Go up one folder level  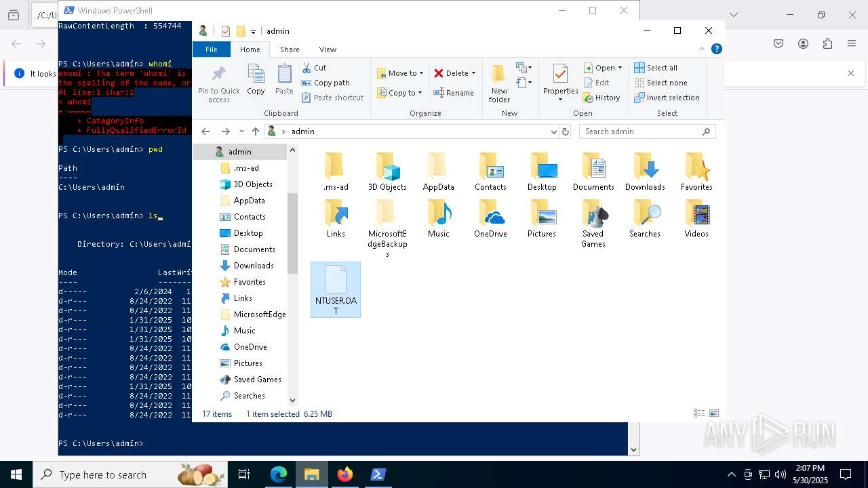[x=255, y=131]
